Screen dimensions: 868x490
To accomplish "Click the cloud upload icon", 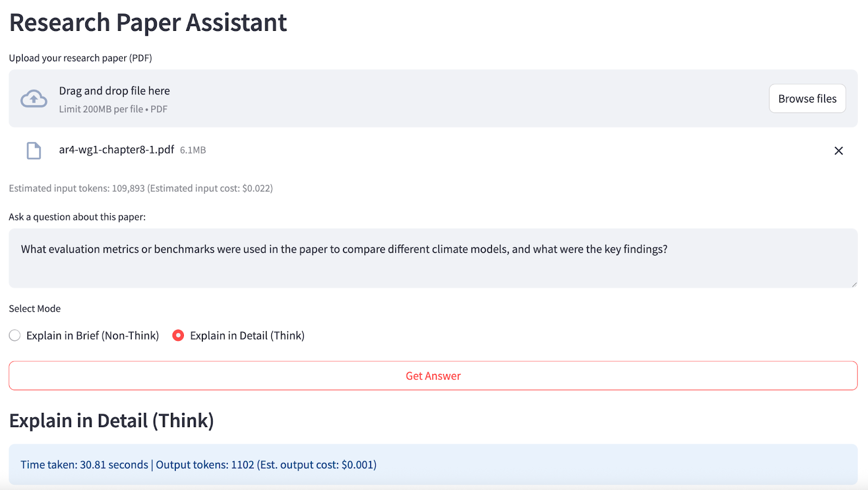I will 33,98.
